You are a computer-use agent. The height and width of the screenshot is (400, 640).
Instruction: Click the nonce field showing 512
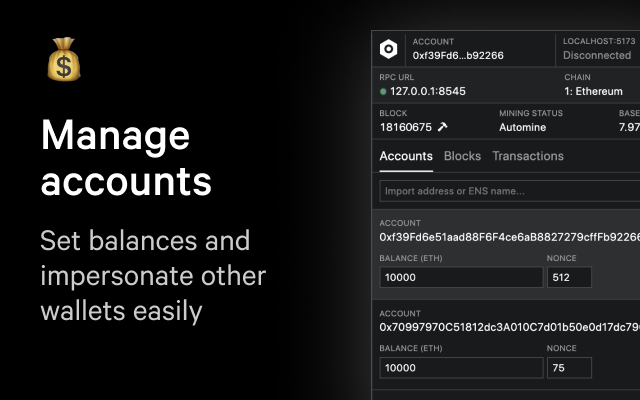click(569, 277)
